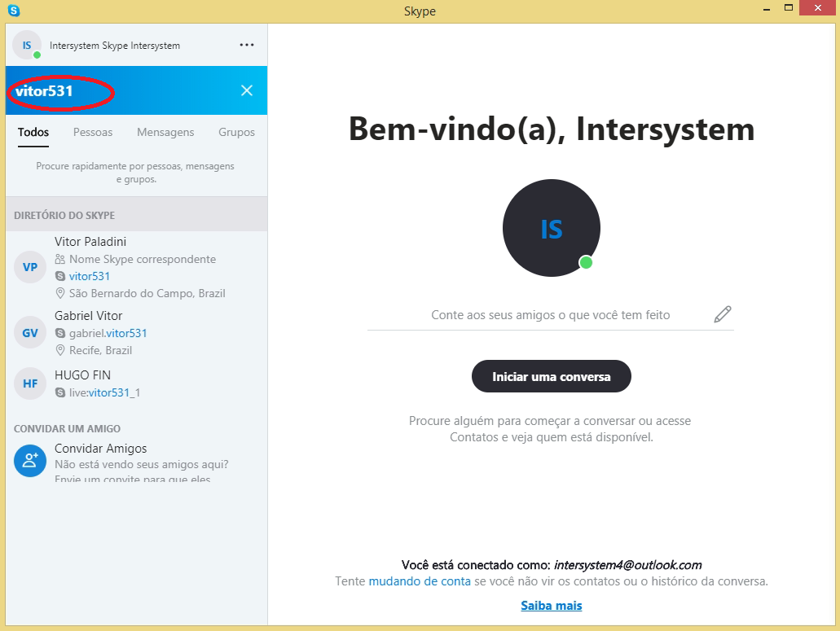
Task: Open HUGO FIN search result
Action: [x=137, y=383]
